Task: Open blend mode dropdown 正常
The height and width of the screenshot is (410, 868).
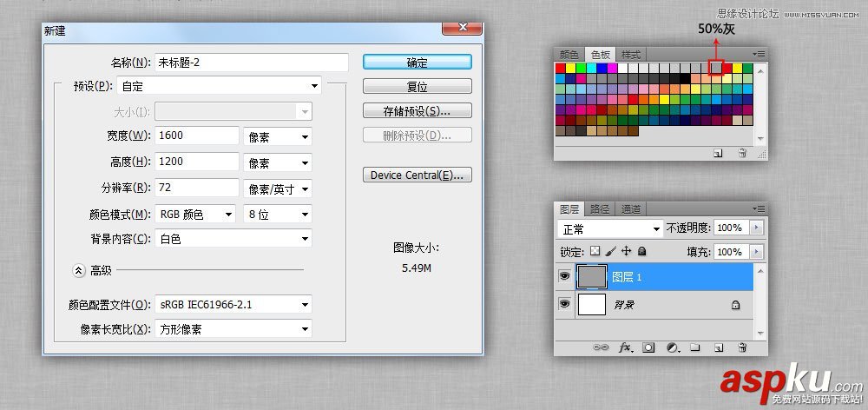Action: [610, 228]
